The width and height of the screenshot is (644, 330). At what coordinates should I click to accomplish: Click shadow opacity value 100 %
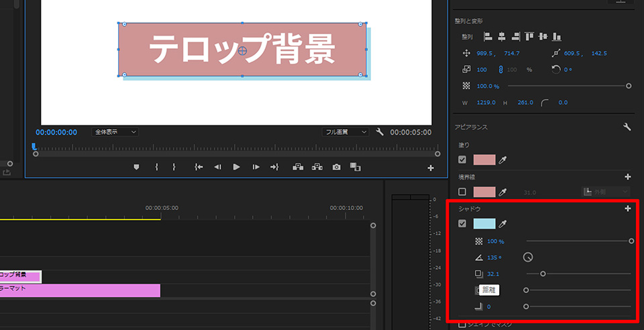coord(496,241)
